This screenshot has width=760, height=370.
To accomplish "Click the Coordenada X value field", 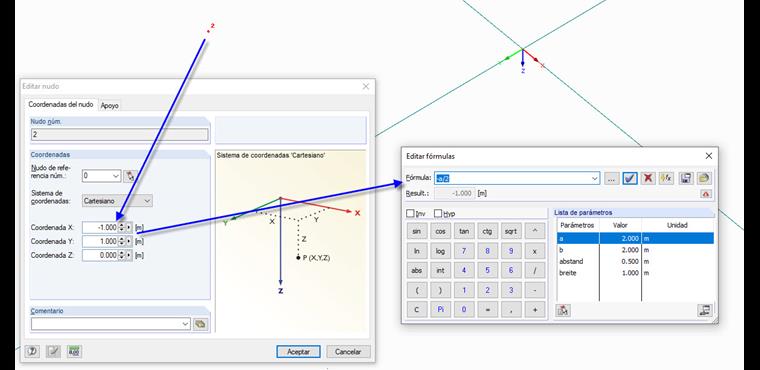I will coord(100,227).
